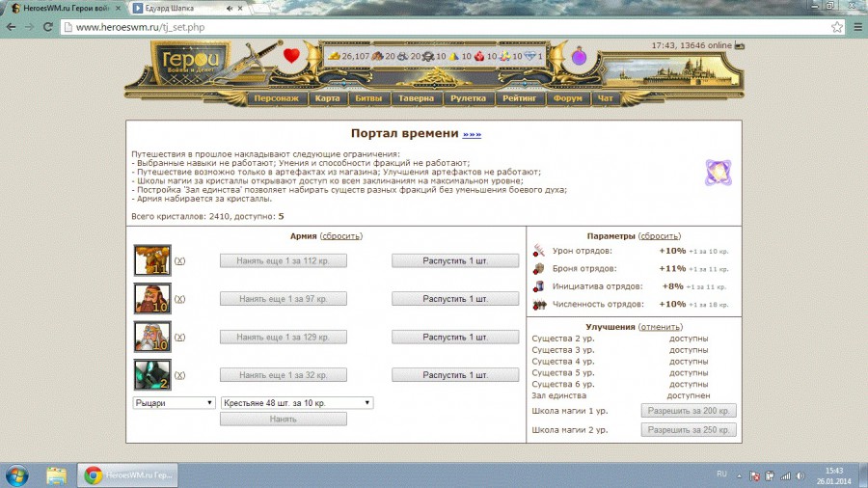Screen dimensions: 868x488
Task: Click the green crystal creature portrait
Action: [152, 375]
